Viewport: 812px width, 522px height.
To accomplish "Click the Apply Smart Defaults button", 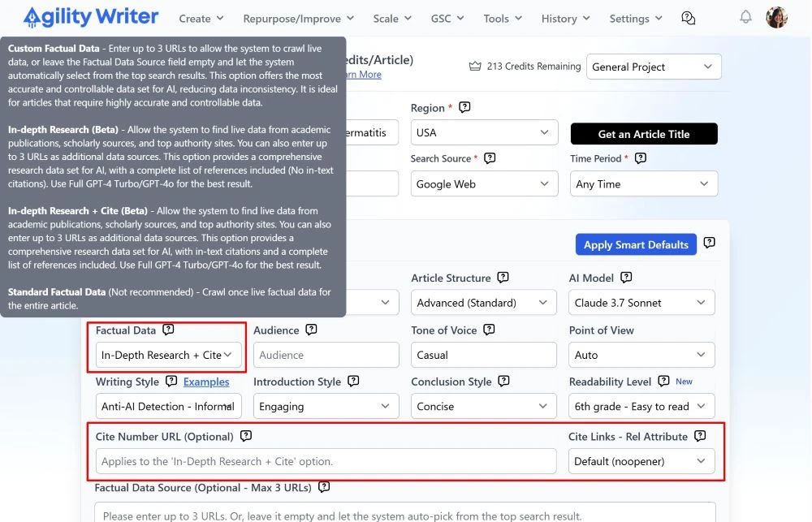I will coord(636,244).
